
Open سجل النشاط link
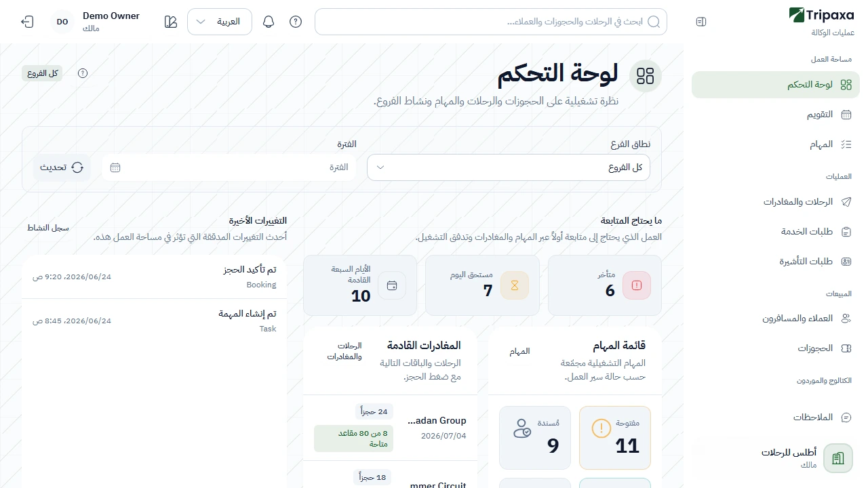coord(48,228)
